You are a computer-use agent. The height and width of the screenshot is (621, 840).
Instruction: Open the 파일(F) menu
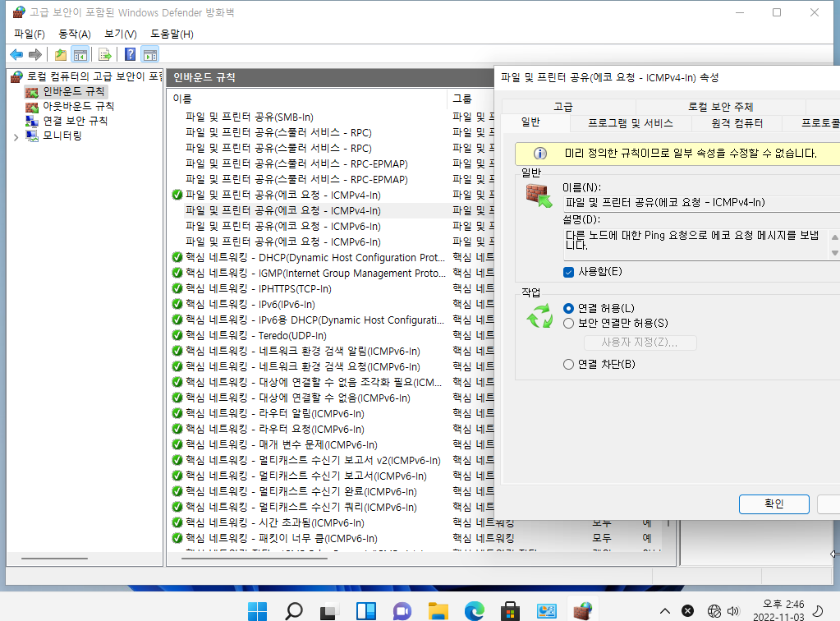30,34
